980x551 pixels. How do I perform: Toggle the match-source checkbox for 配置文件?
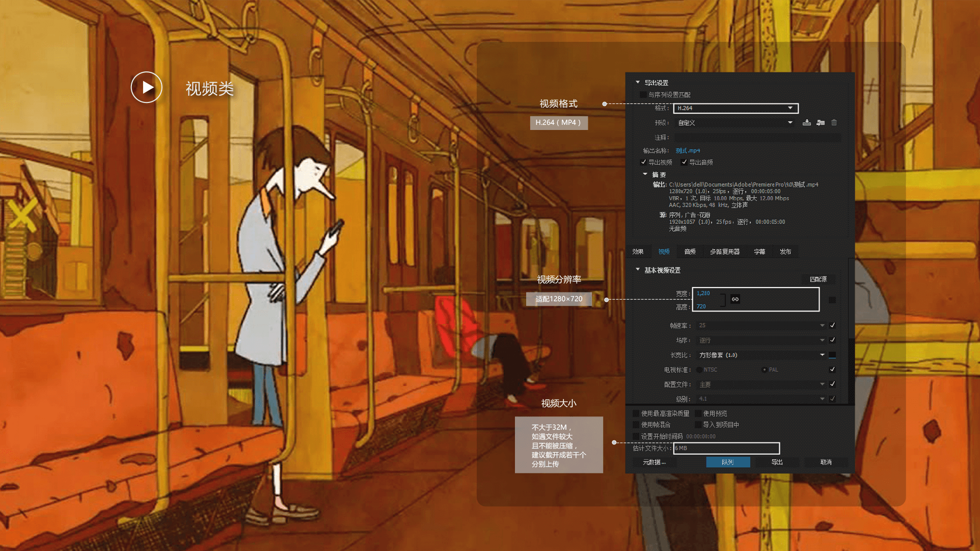click(x=832, y=384)
